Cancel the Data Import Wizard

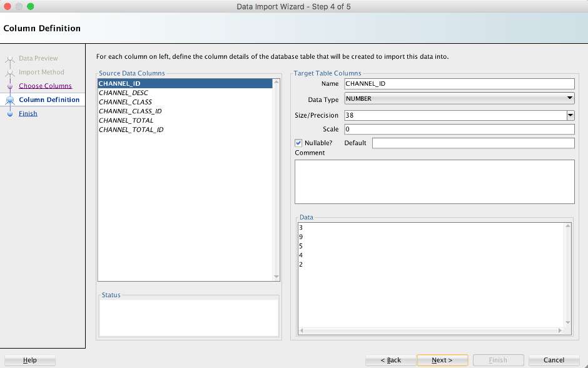(554, 360)
